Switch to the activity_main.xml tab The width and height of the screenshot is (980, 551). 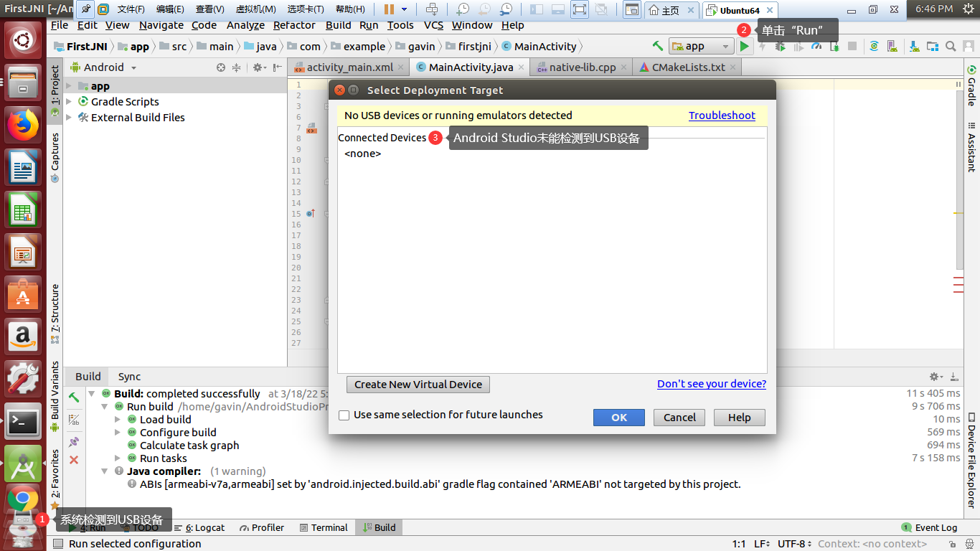point(349,67)
